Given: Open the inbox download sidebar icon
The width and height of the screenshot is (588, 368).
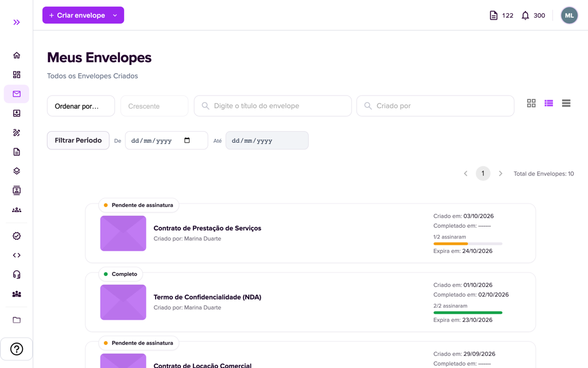Looking at the screenshot, I should pos(17,113).
